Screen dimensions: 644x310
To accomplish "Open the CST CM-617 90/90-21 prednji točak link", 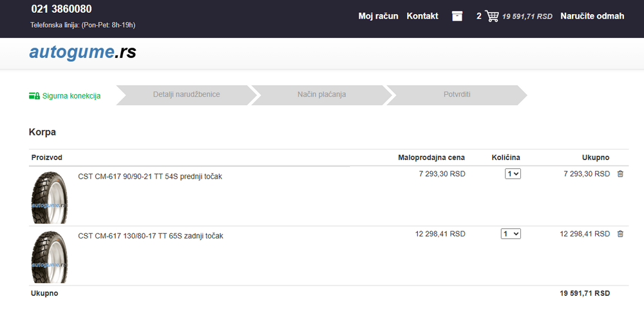I will pos(150,176).
